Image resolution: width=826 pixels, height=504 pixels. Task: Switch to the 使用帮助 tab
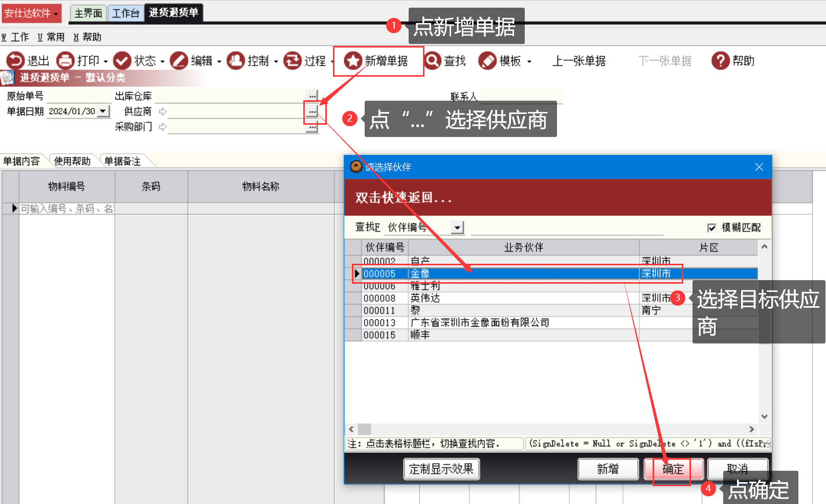[x=72, y=161]
